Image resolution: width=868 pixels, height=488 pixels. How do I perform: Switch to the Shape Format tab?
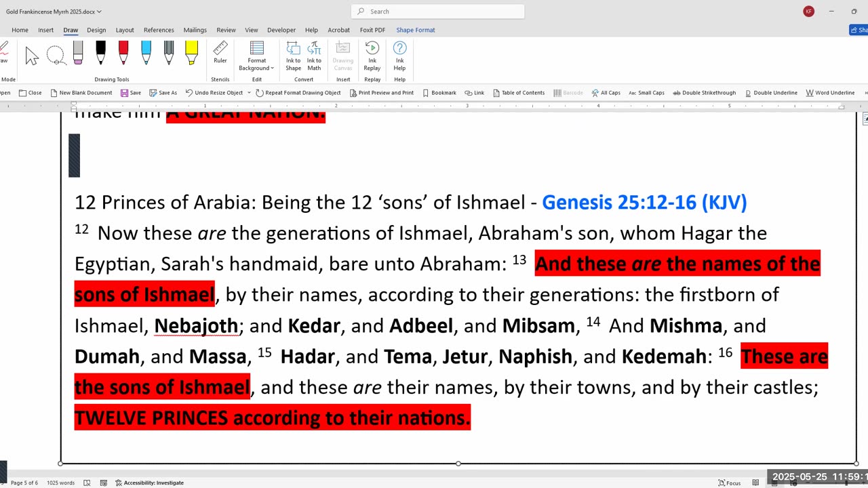416,30
